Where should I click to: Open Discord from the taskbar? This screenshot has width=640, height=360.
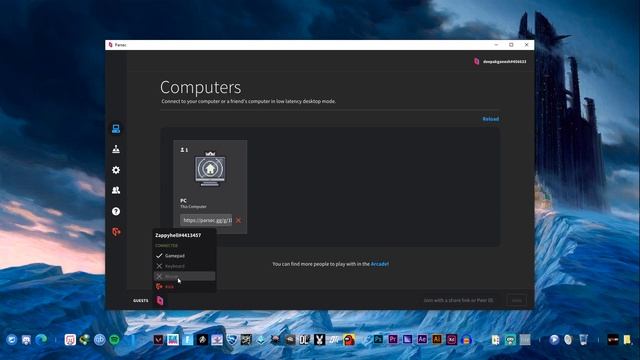point(27,340)
